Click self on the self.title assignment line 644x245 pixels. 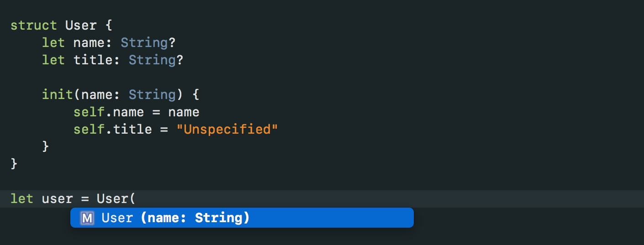[x=89, y=129]
